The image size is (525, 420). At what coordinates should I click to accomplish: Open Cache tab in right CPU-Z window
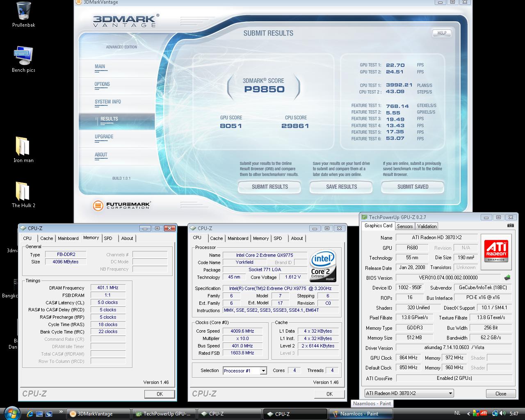[x=217, y=238]
